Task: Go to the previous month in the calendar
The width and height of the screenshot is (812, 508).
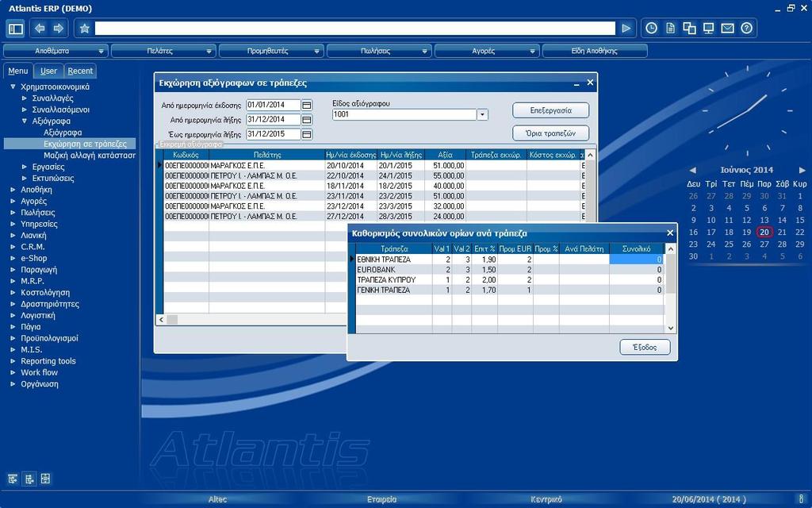Action: pyautogui.click(x=693, y=170)
